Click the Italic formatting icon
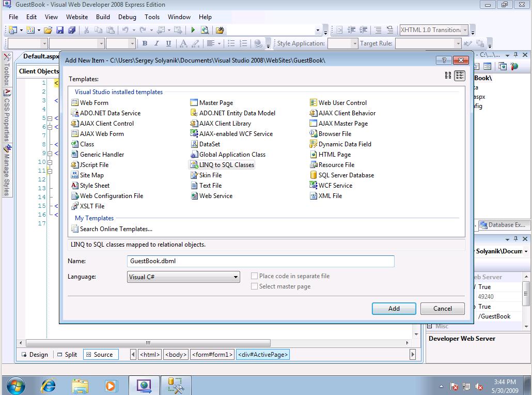This screenshot has height=395, width=532. coord(157,43)
